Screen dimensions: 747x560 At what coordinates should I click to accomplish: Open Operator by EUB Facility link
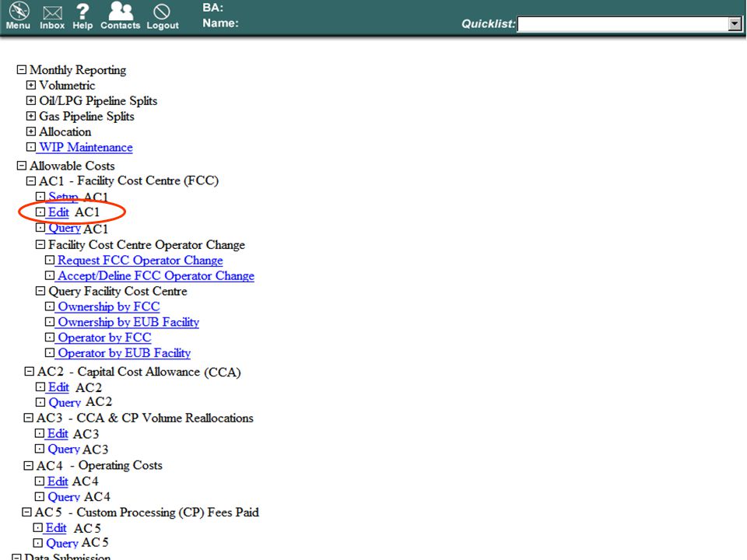(124, 353)
